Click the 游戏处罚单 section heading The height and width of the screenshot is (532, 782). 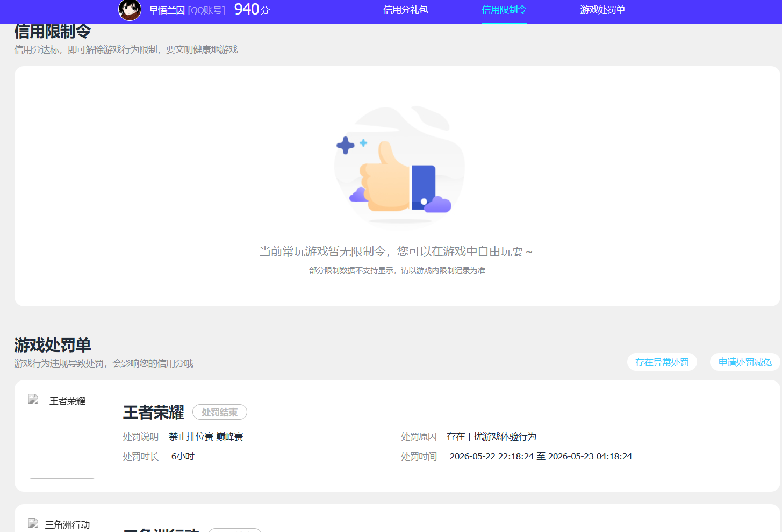point(53,345)
